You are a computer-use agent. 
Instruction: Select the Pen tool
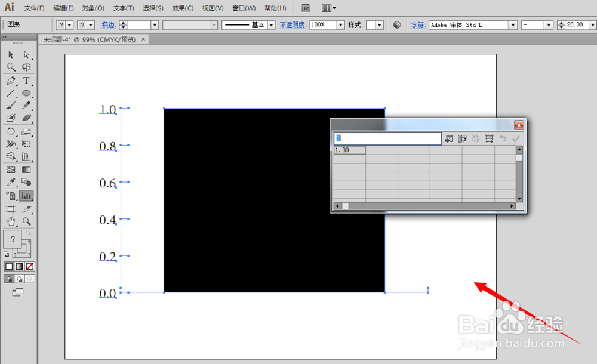(11, 81)
